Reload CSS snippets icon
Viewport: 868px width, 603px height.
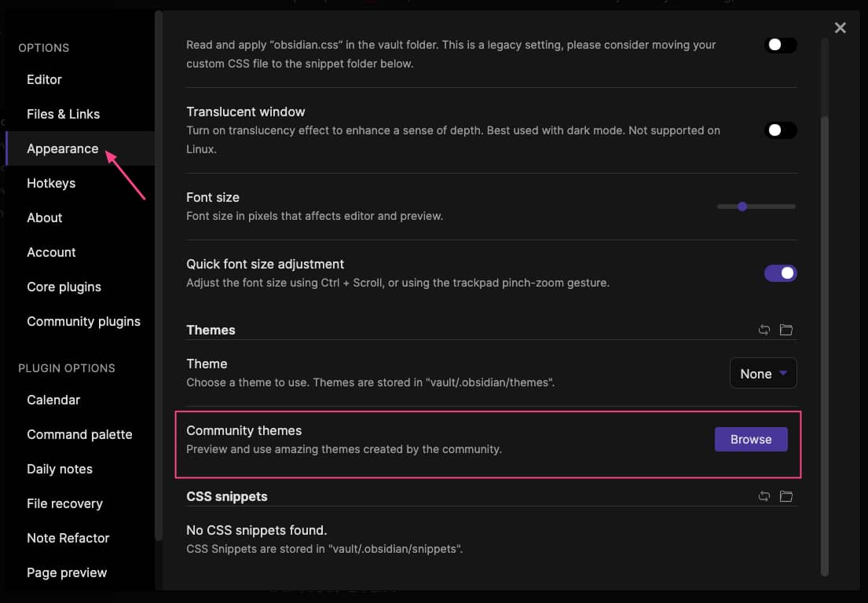764,496
